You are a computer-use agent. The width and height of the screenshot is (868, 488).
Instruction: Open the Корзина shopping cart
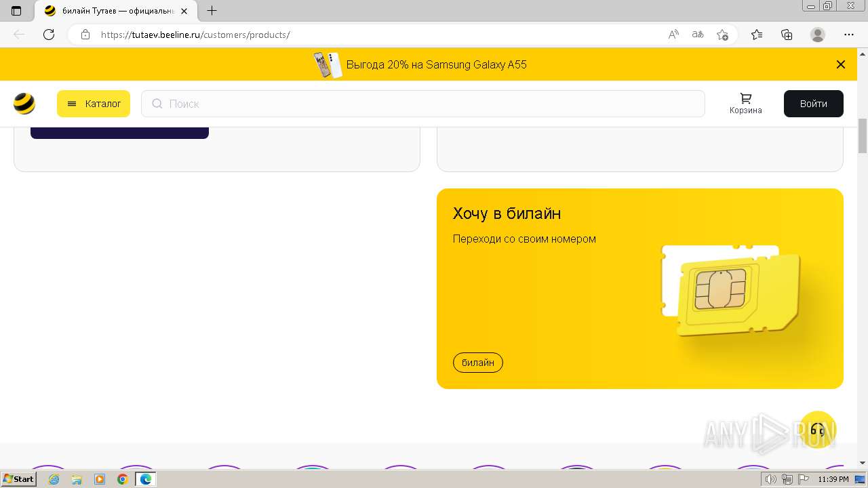click(746, 104)
